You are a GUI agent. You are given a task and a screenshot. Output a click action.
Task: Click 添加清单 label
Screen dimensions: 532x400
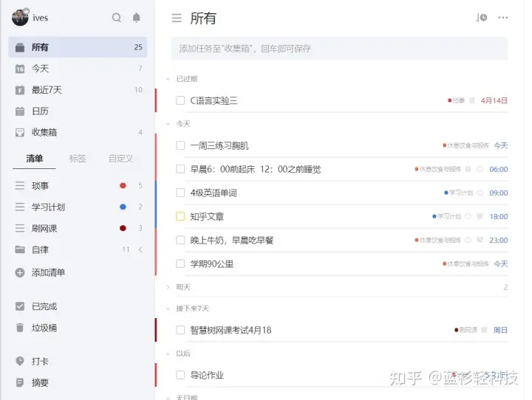tap(48, 272)
